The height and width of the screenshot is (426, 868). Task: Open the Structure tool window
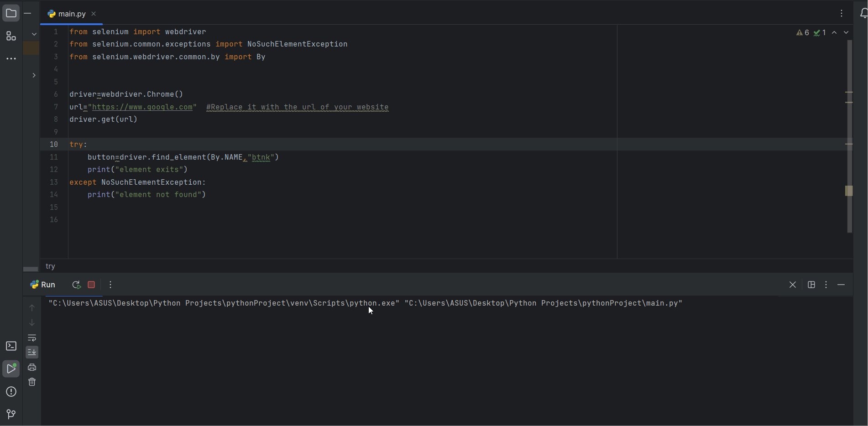coord(11,36)
